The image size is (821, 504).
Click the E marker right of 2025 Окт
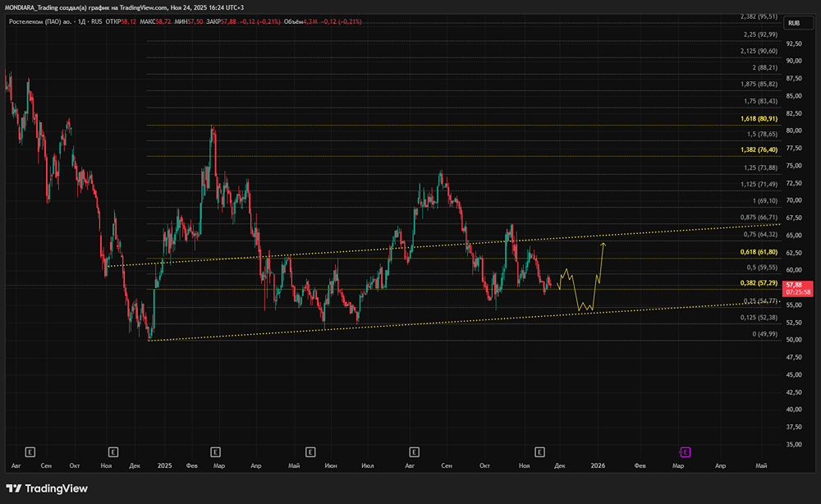click(540, 451)
